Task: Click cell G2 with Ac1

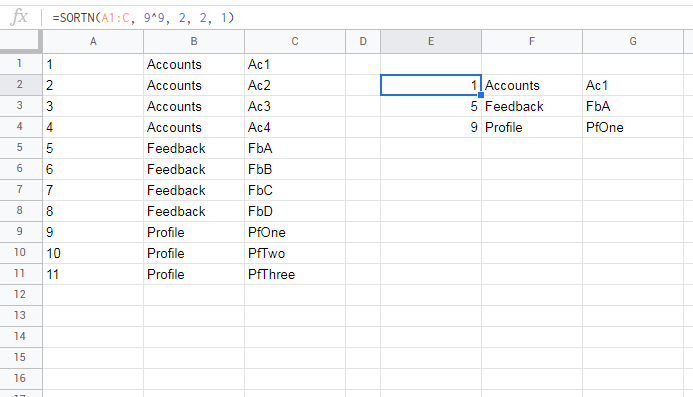Action: click(x=633, y=85)
